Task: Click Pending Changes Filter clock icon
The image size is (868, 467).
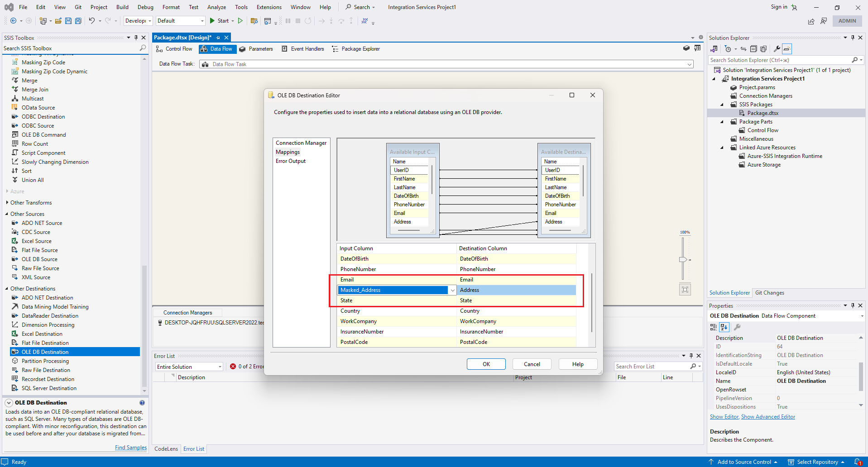Action: pyautogui.click(x=728, y=49)
